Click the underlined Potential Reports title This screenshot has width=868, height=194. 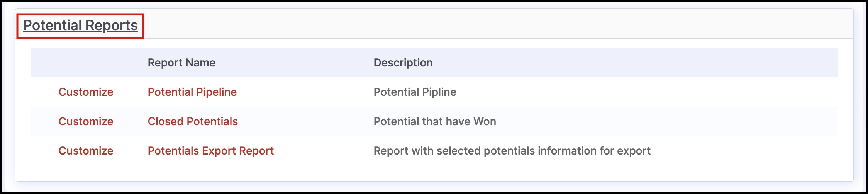click(80, 26)
